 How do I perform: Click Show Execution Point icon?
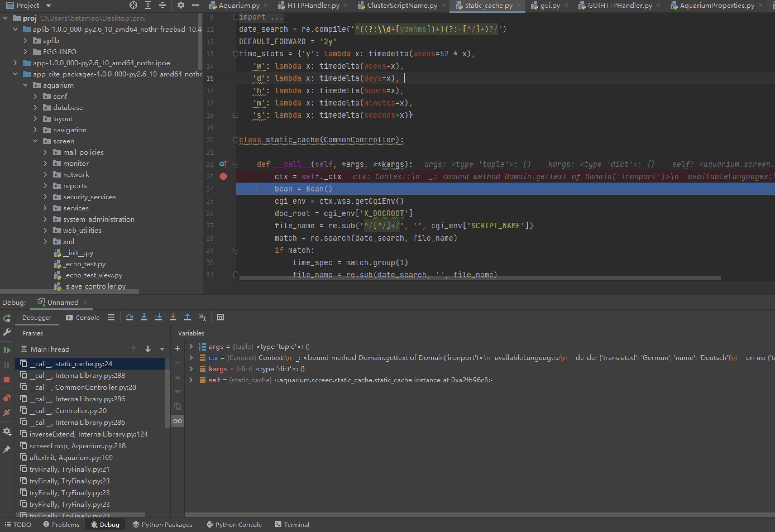coord(111,317)
